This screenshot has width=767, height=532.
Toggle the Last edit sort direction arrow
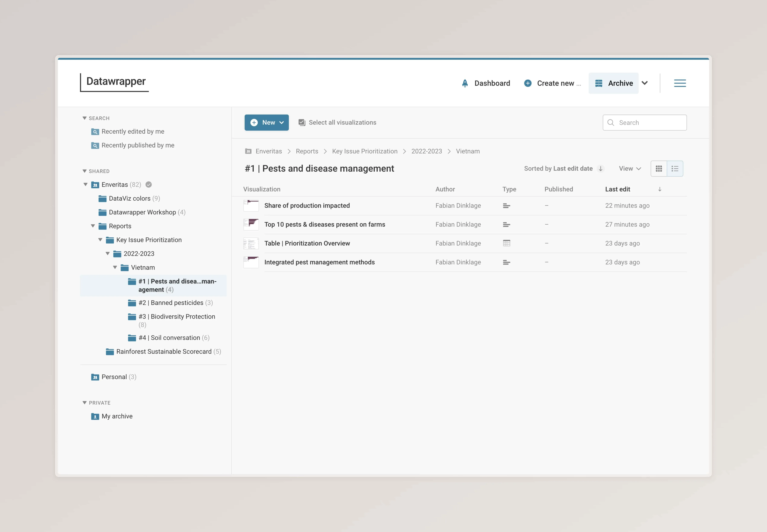pos(660,189)
